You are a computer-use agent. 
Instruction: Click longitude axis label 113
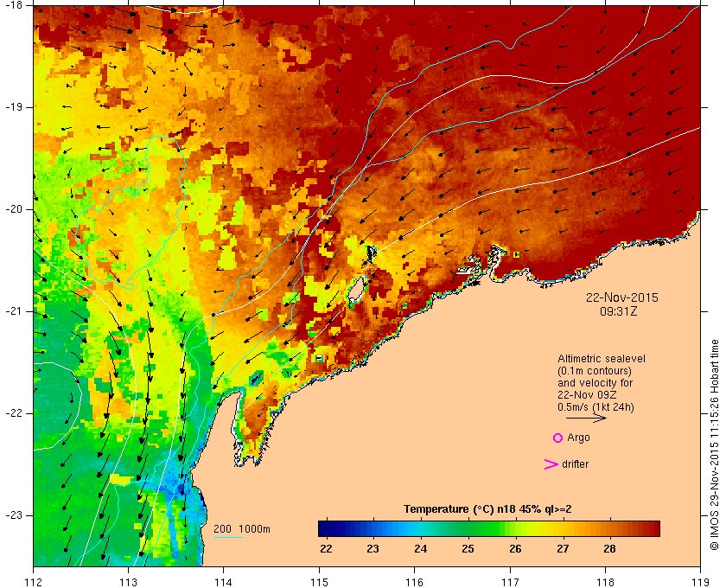tap(128, 582)
